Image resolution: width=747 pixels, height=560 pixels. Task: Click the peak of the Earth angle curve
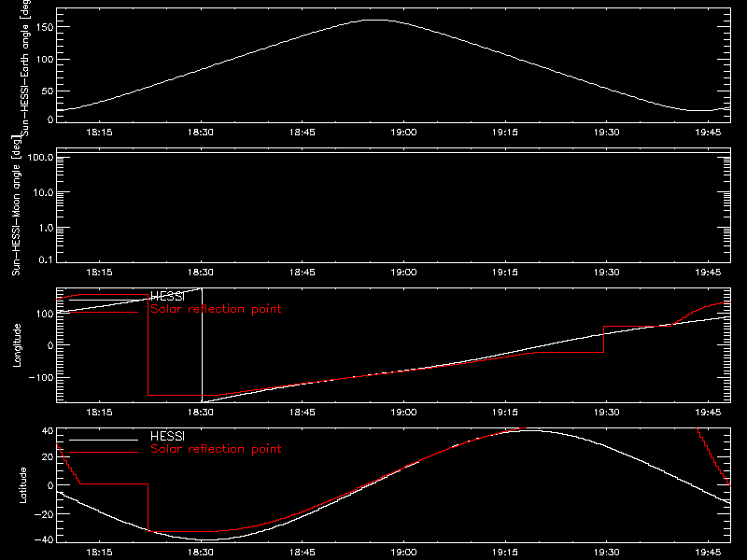(376, 20)
